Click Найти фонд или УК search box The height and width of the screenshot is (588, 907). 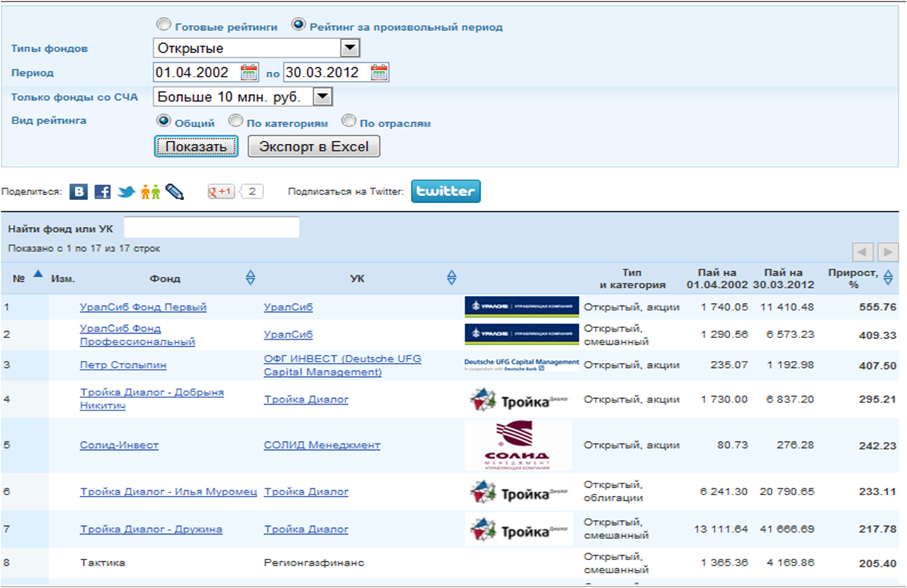click(x=212, y=228)
